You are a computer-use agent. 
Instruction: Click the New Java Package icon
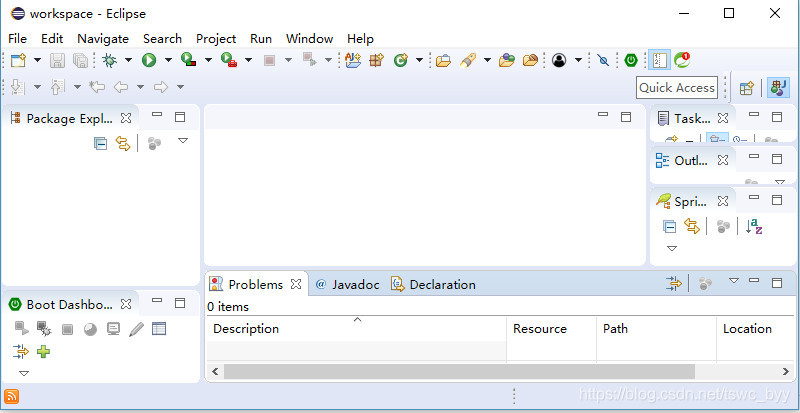pos(377,60)
